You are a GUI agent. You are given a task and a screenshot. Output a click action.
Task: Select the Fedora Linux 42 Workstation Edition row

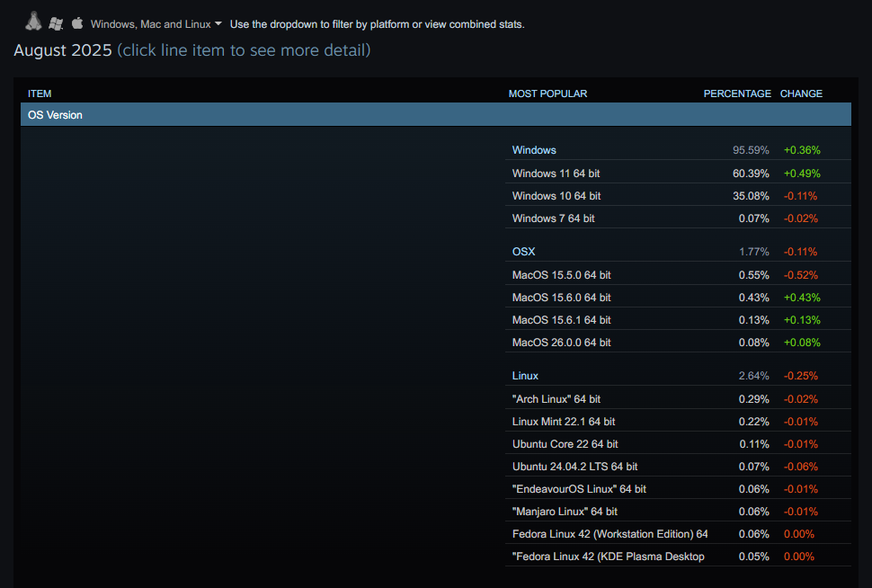pyautogui.click(x=678, y=533)
